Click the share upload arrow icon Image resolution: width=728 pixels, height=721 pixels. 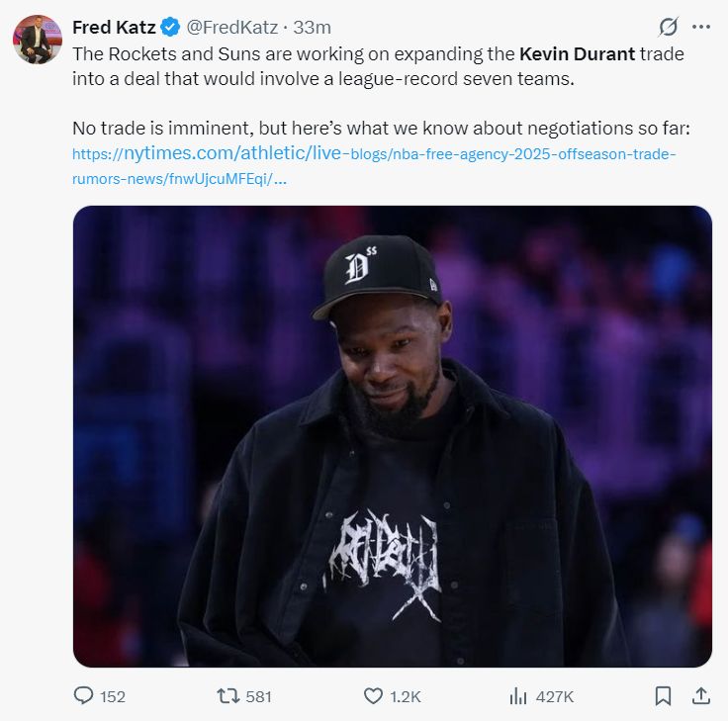tap(701, 696)
